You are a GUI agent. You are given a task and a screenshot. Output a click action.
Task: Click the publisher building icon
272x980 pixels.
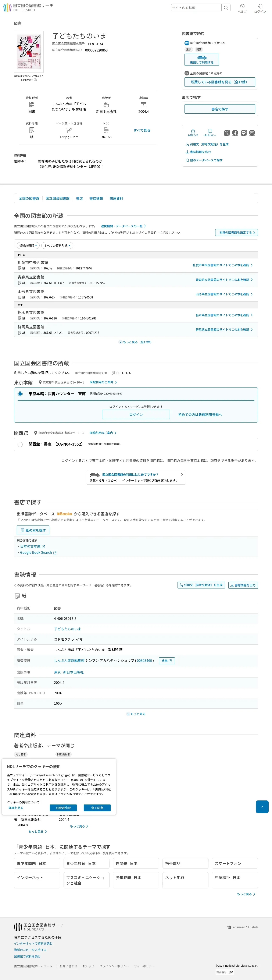tap(106, 105)
